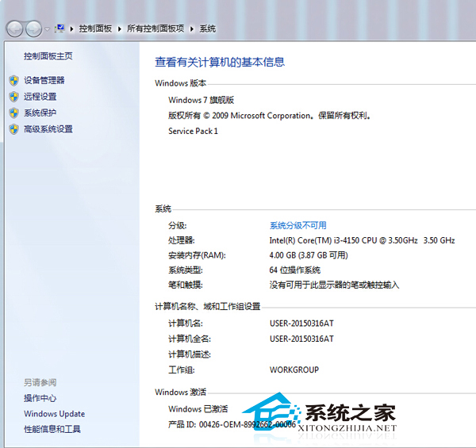Screen dimensions: 476x448
Task: Click the USER-20150316AT value beside 计算机全名
Action: (301, 339)
